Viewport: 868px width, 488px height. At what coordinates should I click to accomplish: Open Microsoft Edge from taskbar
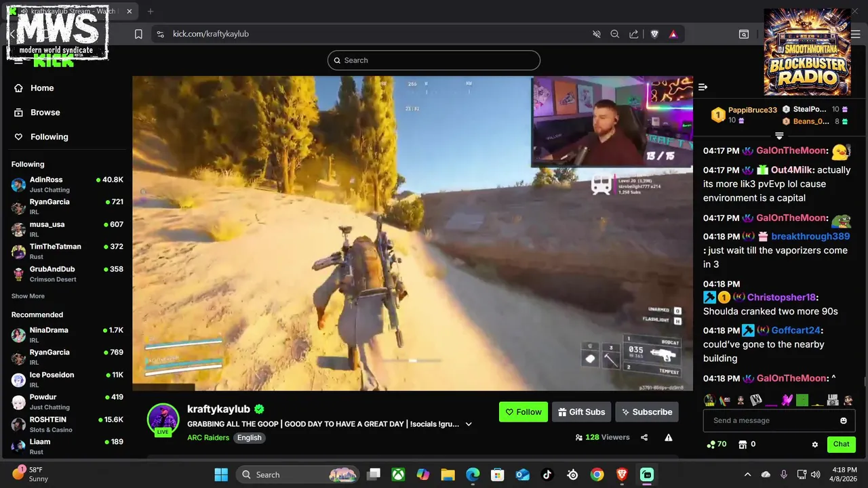[x=473, y=474]
